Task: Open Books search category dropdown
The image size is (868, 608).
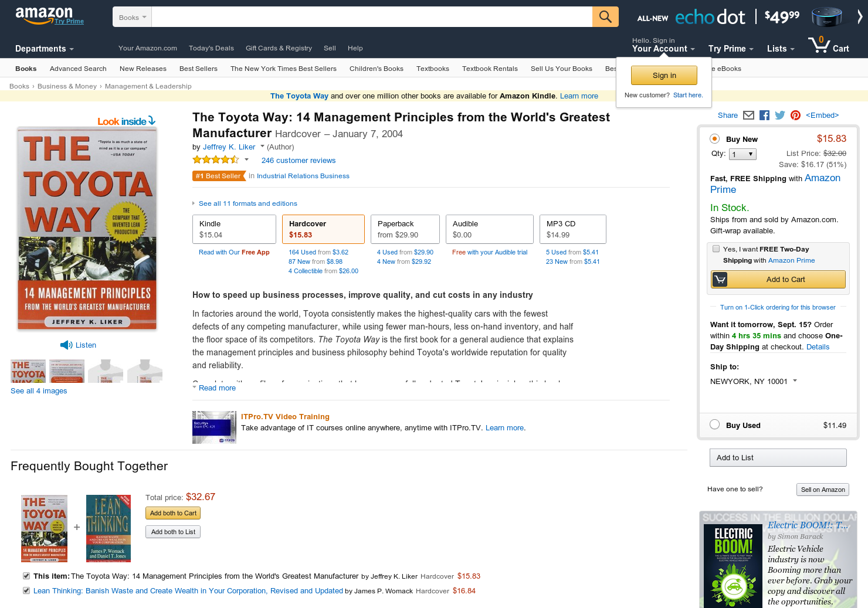Action: pos(132,17)
